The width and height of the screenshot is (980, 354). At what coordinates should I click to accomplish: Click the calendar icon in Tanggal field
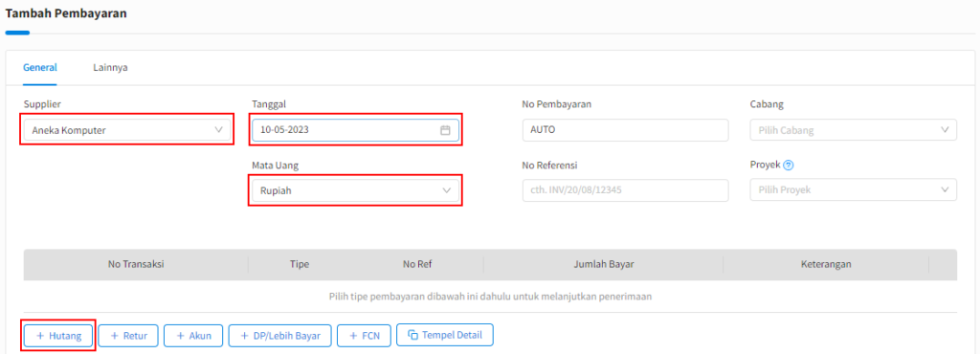[x=445, y=130]
